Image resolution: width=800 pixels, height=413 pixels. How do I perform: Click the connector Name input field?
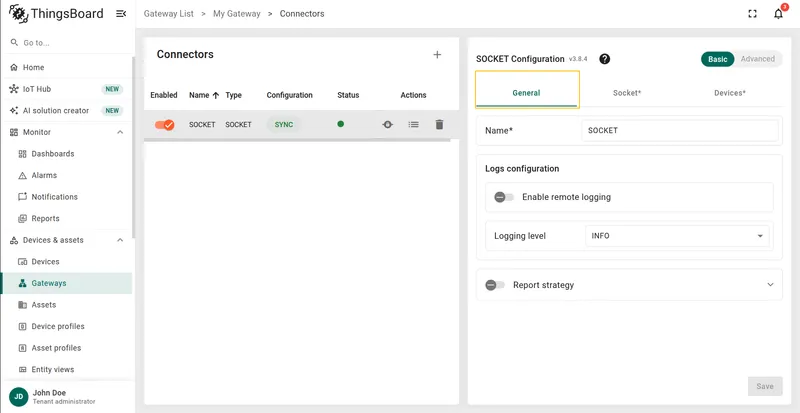(680, 130)
